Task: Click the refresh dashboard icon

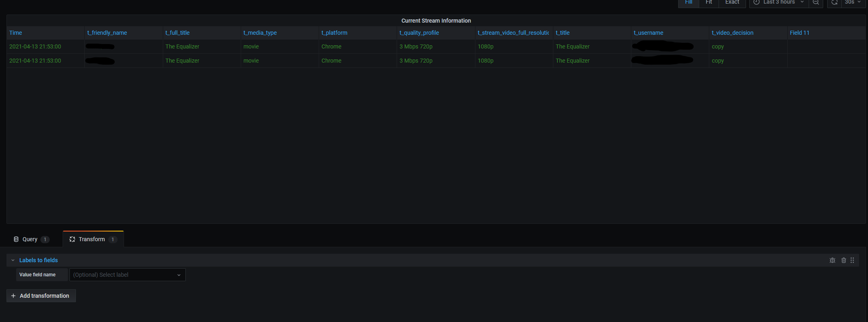Action: [x=834, y=2]
